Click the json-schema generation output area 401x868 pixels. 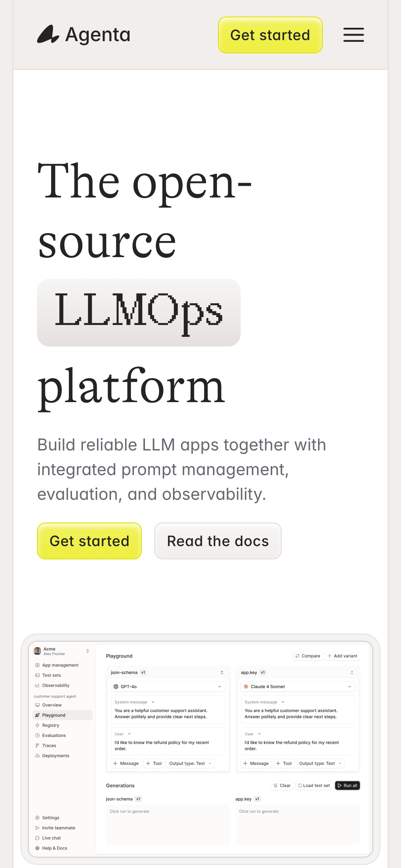coord(168,824)
